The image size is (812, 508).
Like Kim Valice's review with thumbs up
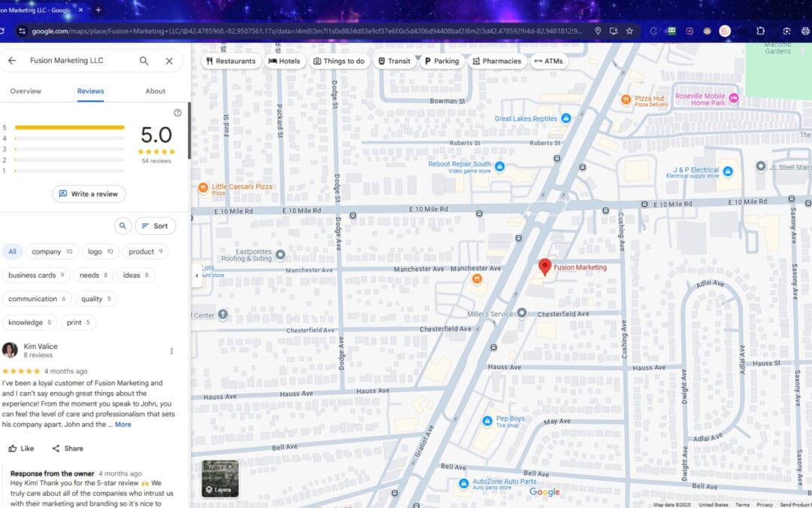(x=21, y=448)
